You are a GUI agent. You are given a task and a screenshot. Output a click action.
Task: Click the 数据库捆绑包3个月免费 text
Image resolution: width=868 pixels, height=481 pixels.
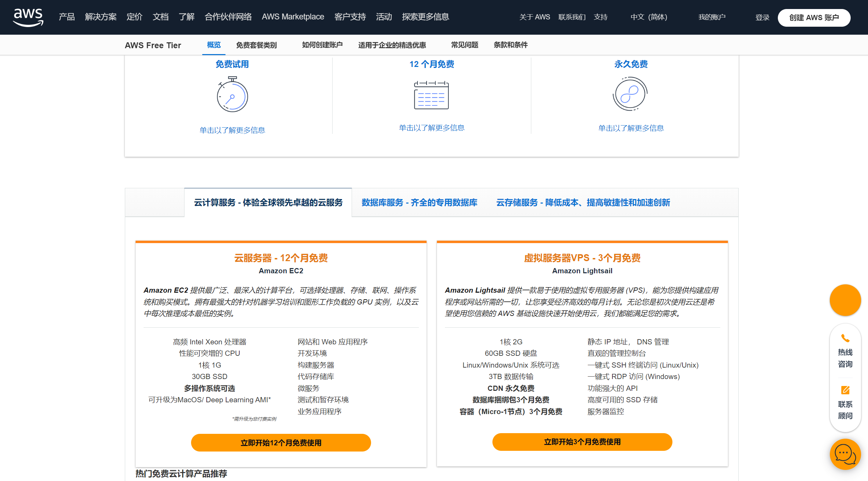coord(511,400)
